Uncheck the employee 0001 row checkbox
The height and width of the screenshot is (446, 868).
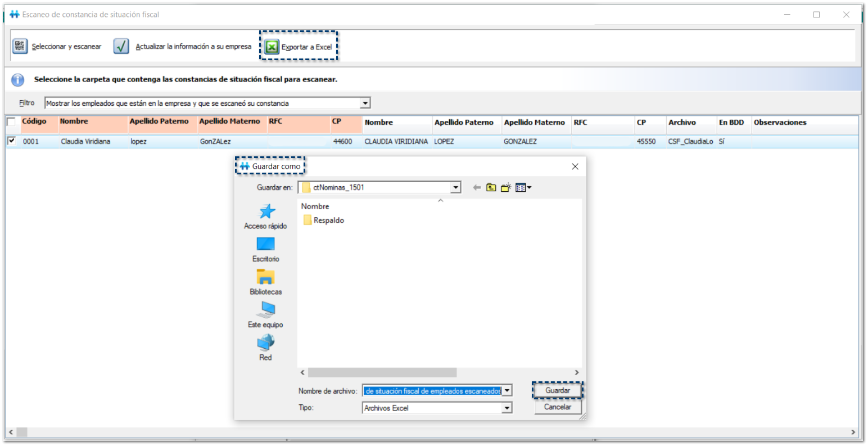pyautogui.click(x=11, y=141)
